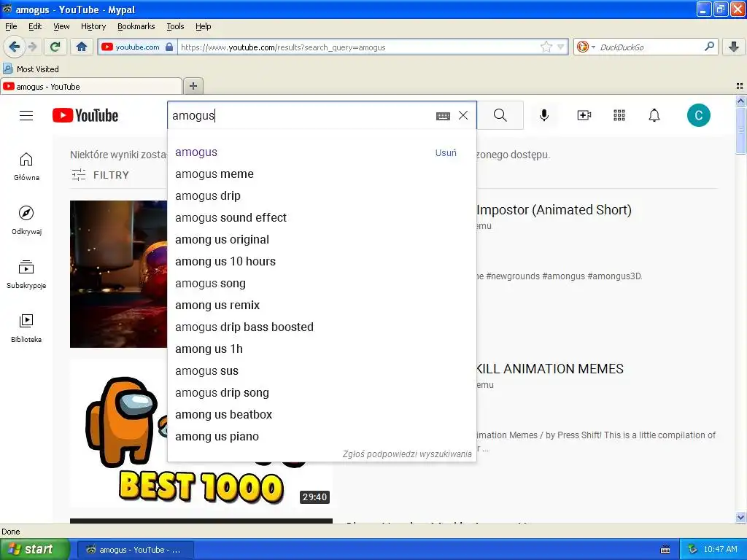Open the View menu

point(61,26)
